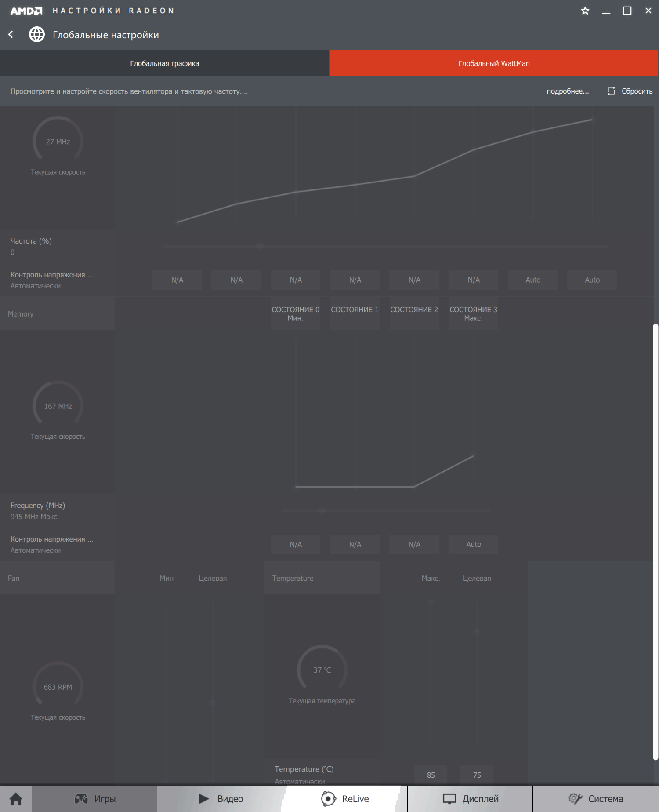The height and width of the screenshot is (812, 659).
Task: Click the Сбросить reset button
Action: point(630,91)
